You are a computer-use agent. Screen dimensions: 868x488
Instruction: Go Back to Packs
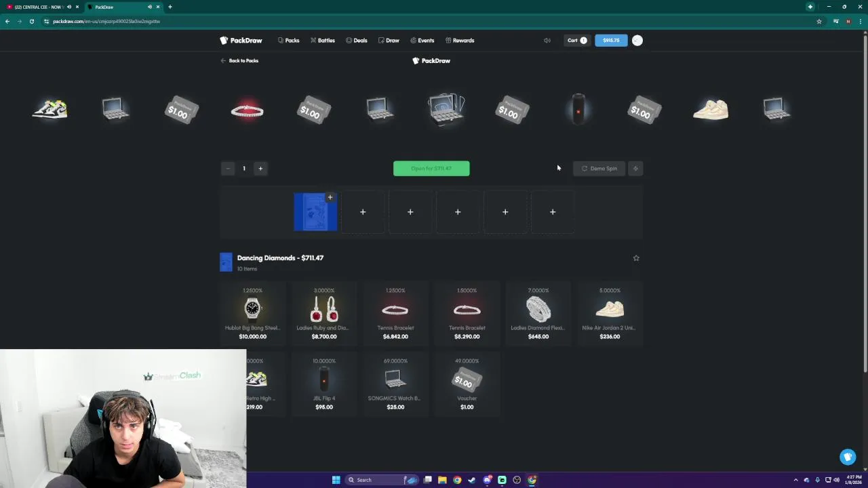pyautogui.click(x=239, y=61)
